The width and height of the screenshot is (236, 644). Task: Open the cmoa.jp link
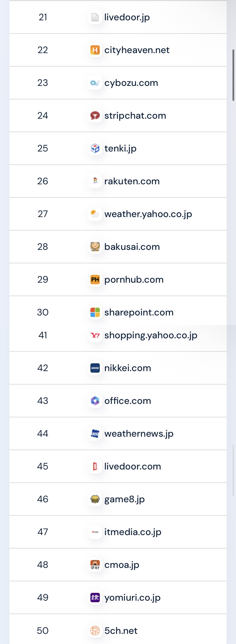click(122, 565)
